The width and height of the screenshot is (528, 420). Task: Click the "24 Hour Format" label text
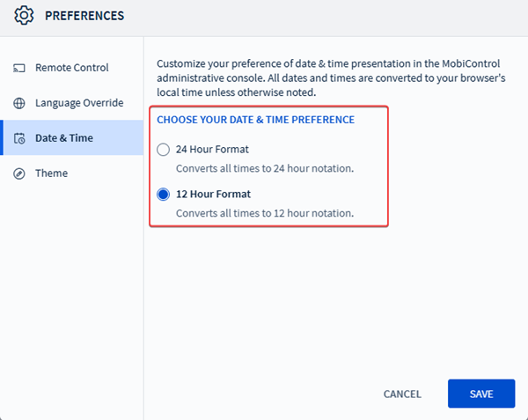(x=212, y=150)
